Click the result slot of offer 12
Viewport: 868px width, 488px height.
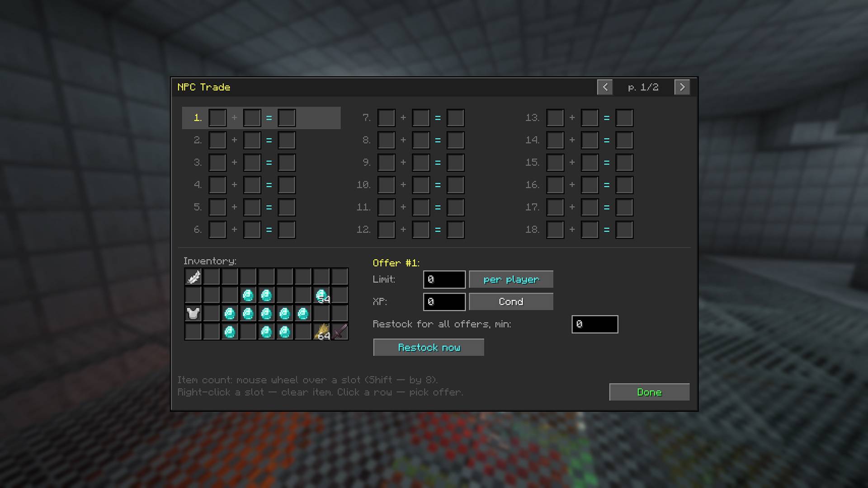click(x=455, y=230)
